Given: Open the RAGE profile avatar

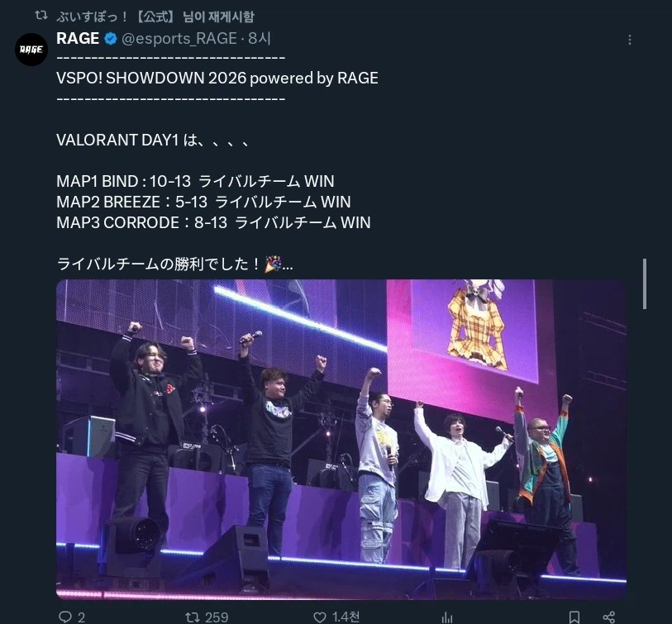Looking at the screenshot, I should 31,50.
